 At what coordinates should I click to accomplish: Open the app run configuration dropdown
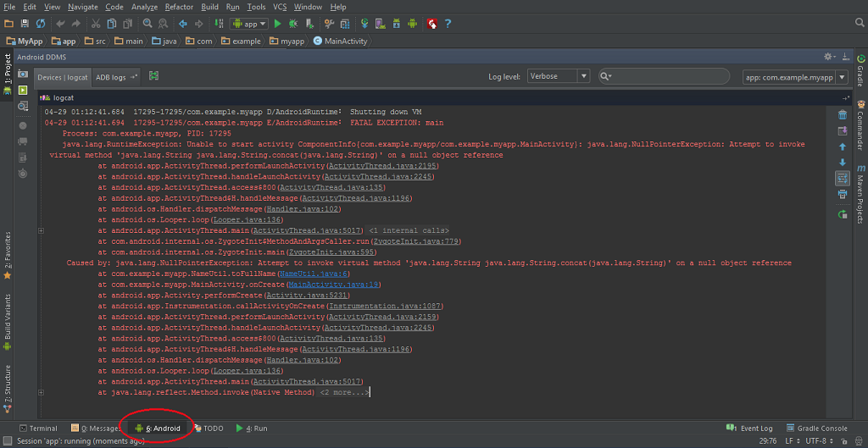tap(249, 24)
